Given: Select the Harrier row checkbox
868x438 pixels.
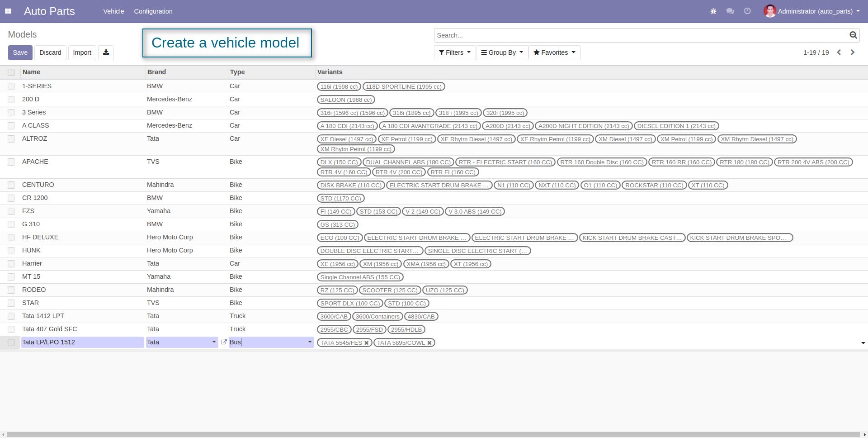Looking at the screenshot, I should 11,264.
